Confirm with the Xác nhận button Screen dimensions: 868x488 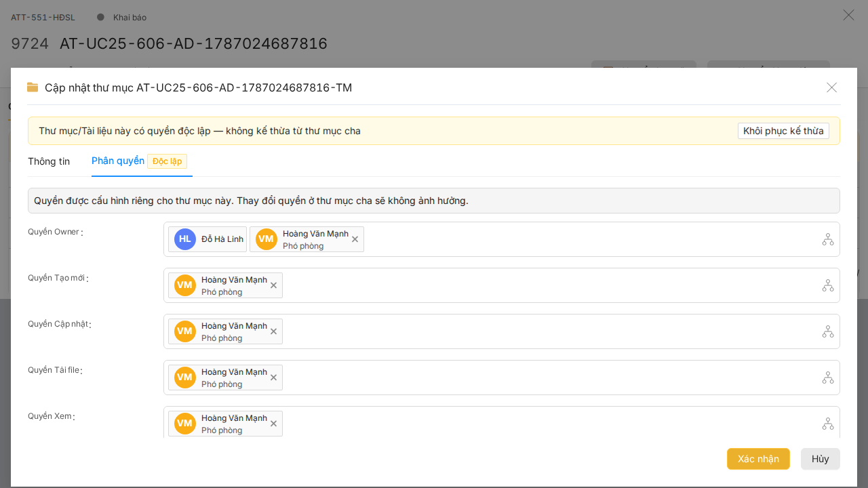point(758,459)
